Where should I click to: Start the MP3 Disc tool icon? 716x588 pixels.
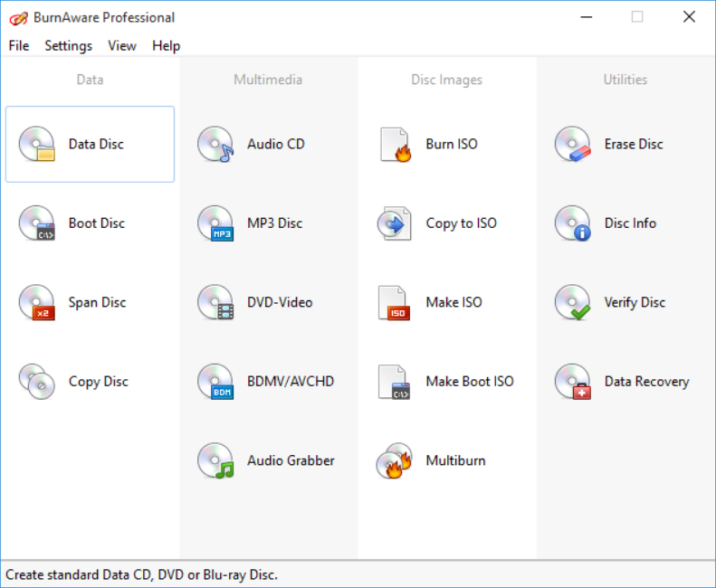coord(215,223)
